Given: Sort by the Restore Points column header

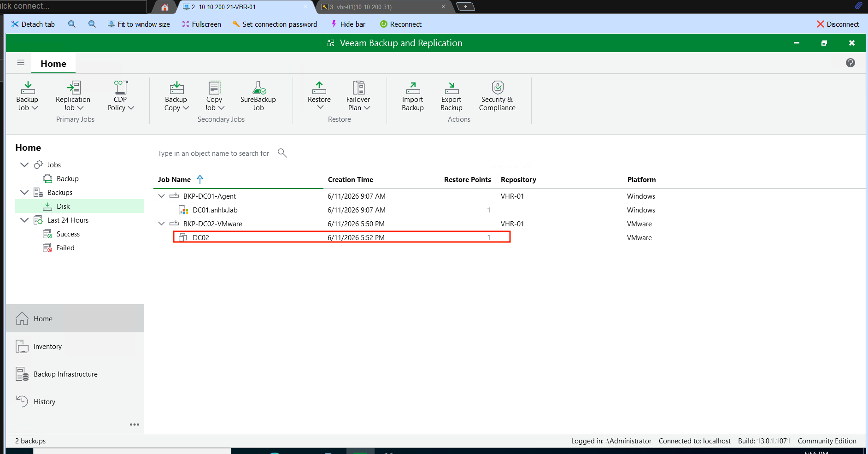Looking at the screenshot, I should click(467, 179).
